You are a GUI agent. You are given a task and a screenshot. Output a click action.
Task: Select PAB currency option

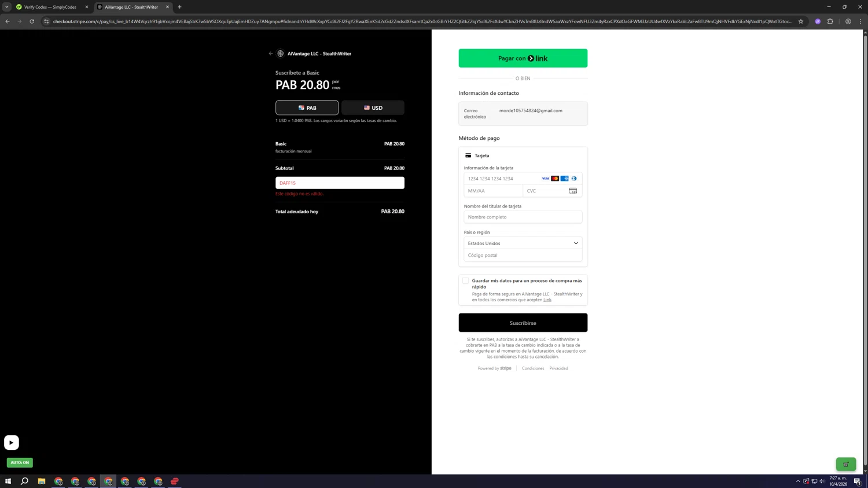pos(307,108)
